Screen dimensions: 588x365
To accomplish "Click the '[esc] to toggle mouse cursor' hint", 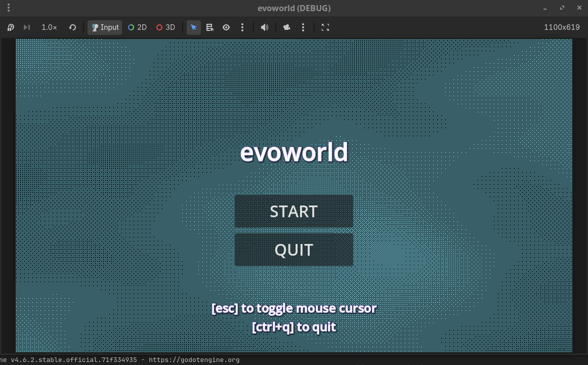I will click(294, 308).
